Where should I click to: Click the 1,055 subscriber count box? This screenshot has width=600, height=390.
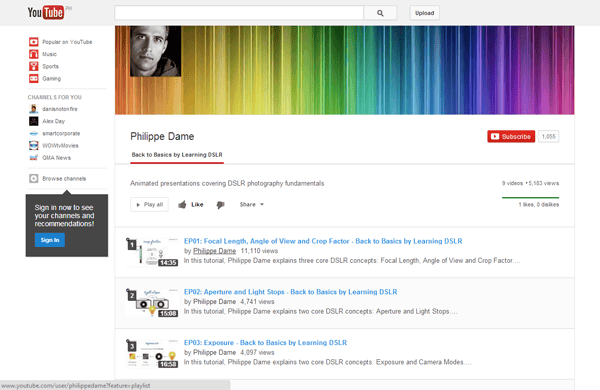549,136
